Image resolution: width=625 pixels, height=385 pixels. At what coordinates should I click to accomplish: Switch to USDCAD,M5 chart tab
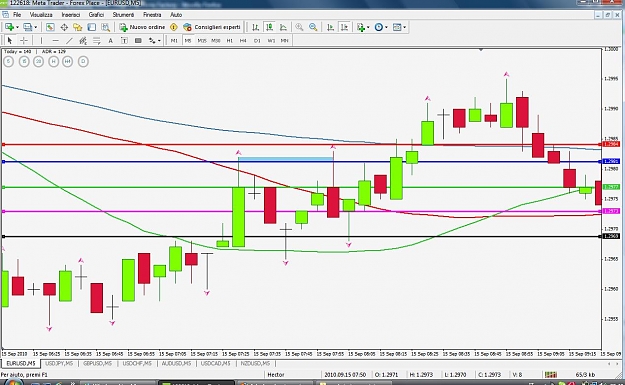[x=216, y=363]
